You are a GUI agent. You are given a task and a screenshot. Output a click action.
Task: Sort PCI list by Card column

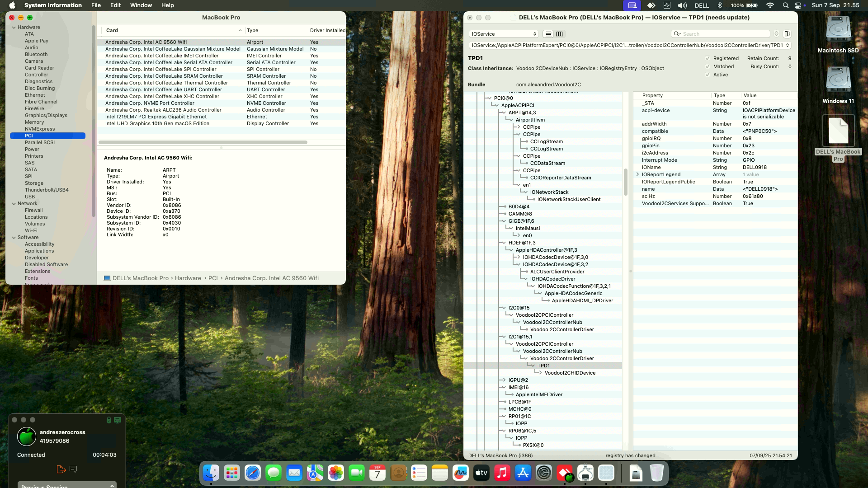173,30
